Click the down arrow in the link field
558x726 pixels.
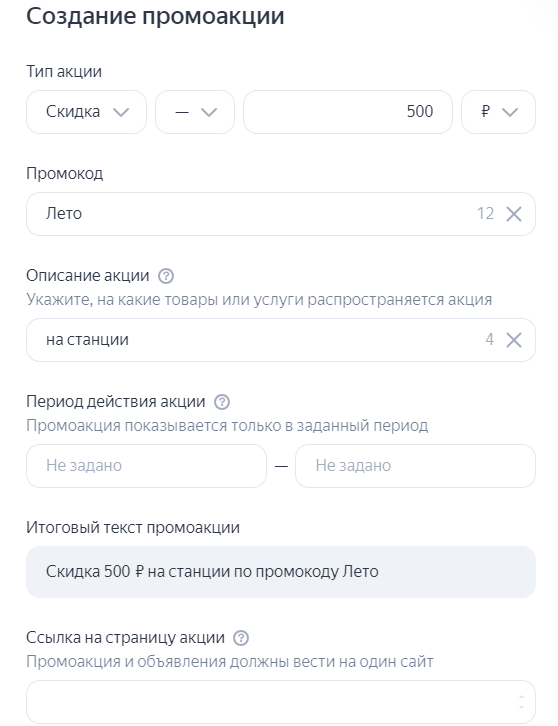[521, 707]
